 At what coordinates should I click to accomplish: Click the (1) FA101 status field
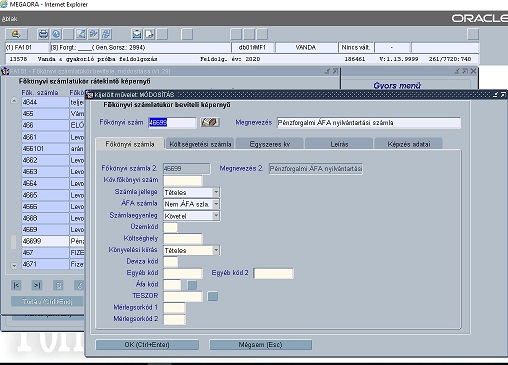27,47
